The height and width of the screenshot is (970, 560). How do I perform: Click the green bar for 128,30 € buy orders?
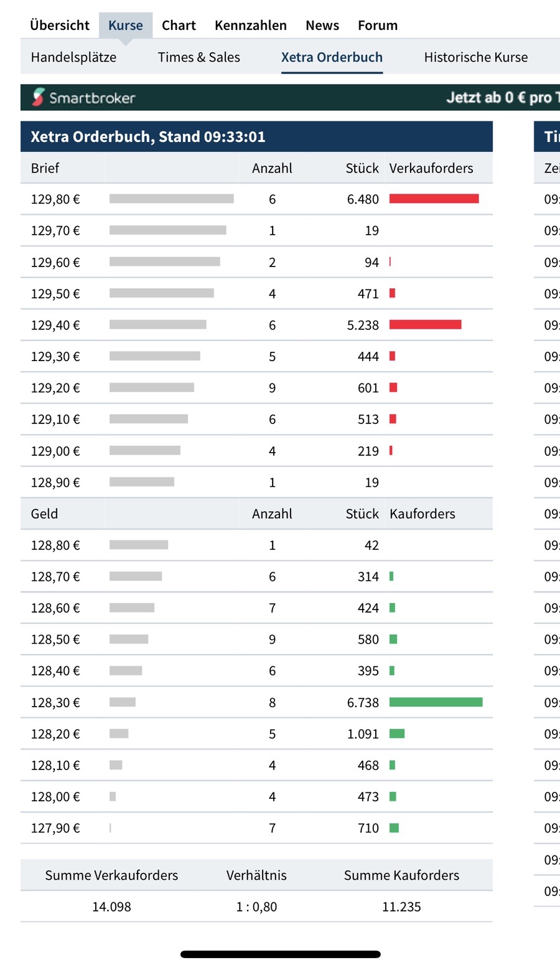tap(436, 702)
